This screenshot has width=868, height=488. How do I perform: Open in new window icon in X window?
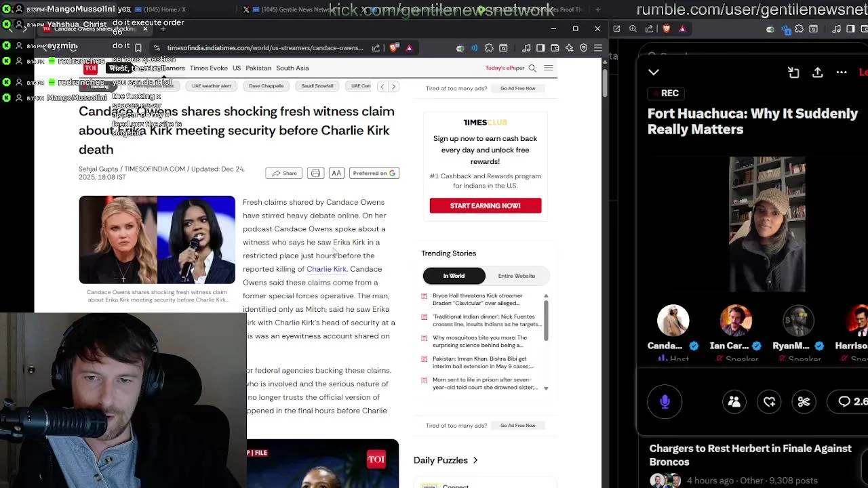pos(616,28)
